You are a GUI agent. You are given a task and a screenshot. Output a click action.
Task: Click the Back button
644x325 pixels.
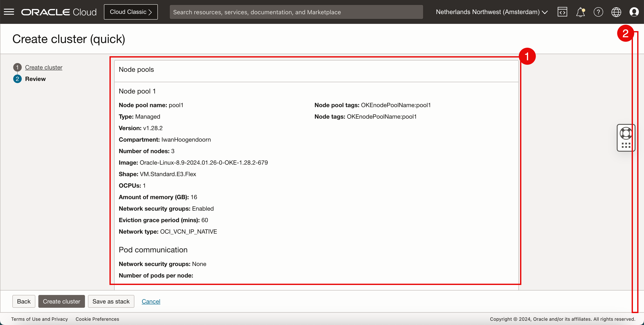(x=24, y=301)
